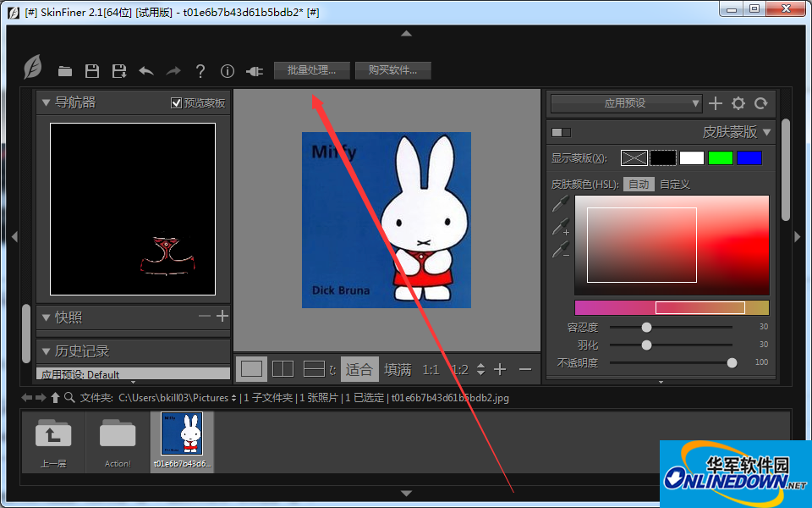Collapse the 皮肤蒙版 panel

click(767, 132)
